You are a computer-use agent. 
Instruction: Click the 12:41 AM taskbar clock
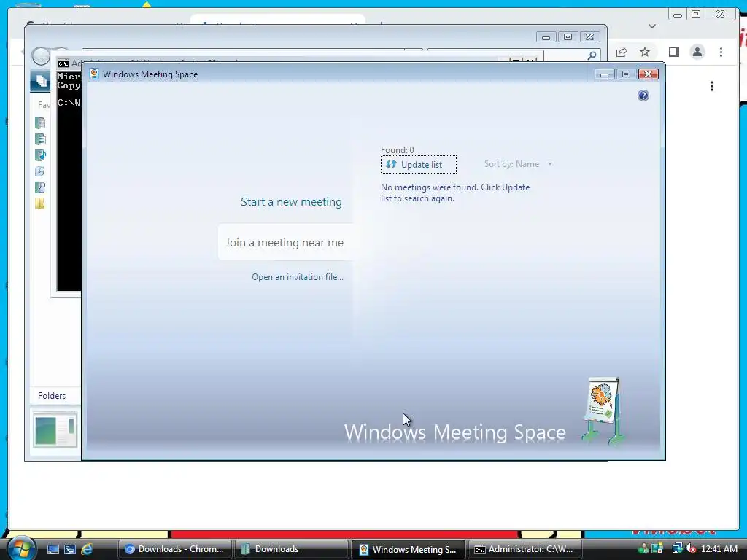(719, 548)
